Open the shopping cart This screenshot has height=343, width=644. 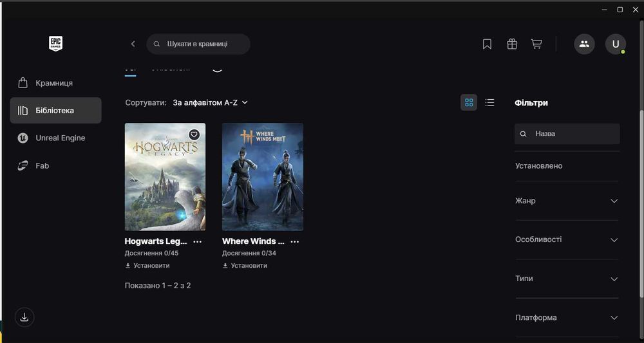tap(536, 44)
